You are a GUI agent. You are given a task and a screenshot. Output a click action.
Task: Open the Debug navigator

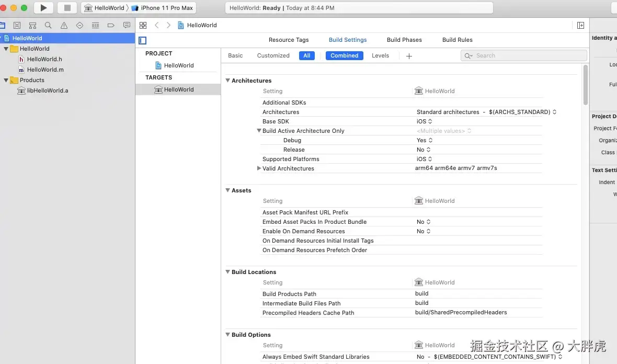[95, 25]
